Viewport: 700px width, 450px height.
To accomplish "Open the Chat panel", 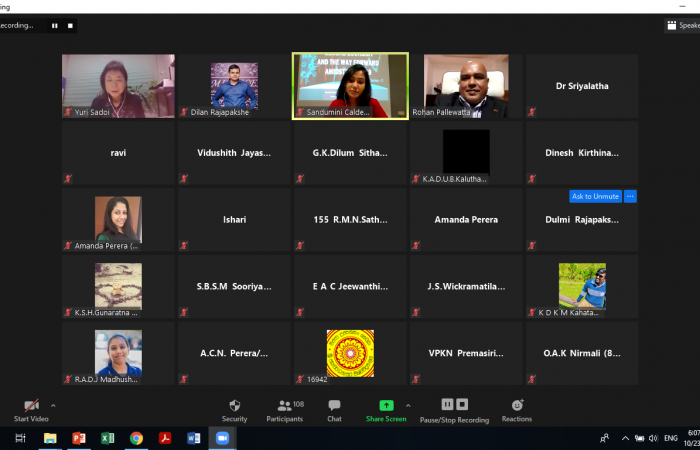I will (x=334, y=410).
